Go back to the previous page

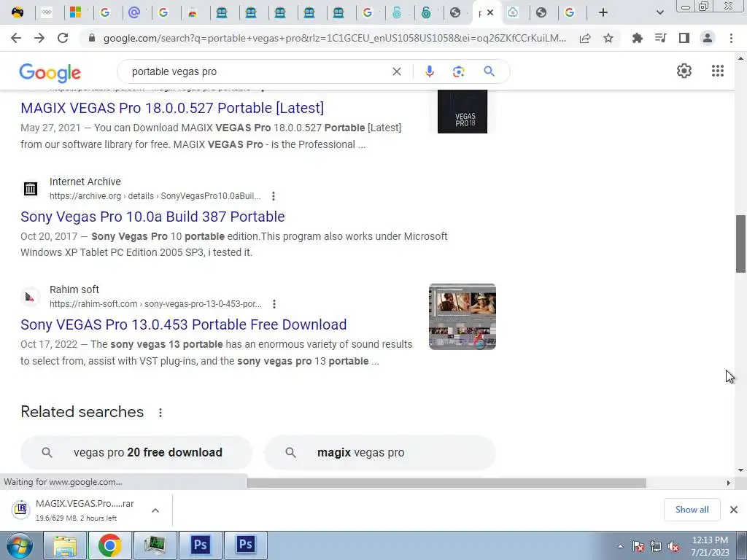click(16, 38)
